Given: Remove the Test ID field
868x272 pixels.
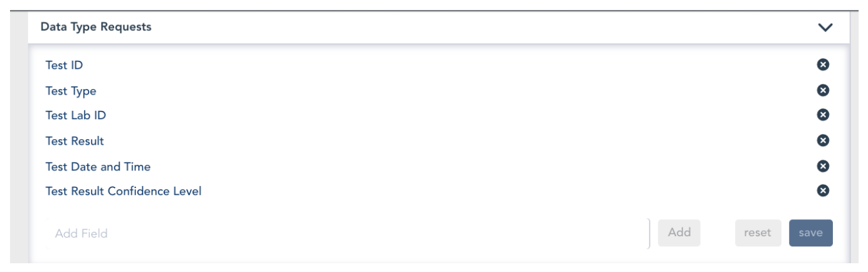Looking at the screenshot, I should (x=823, y=64).
